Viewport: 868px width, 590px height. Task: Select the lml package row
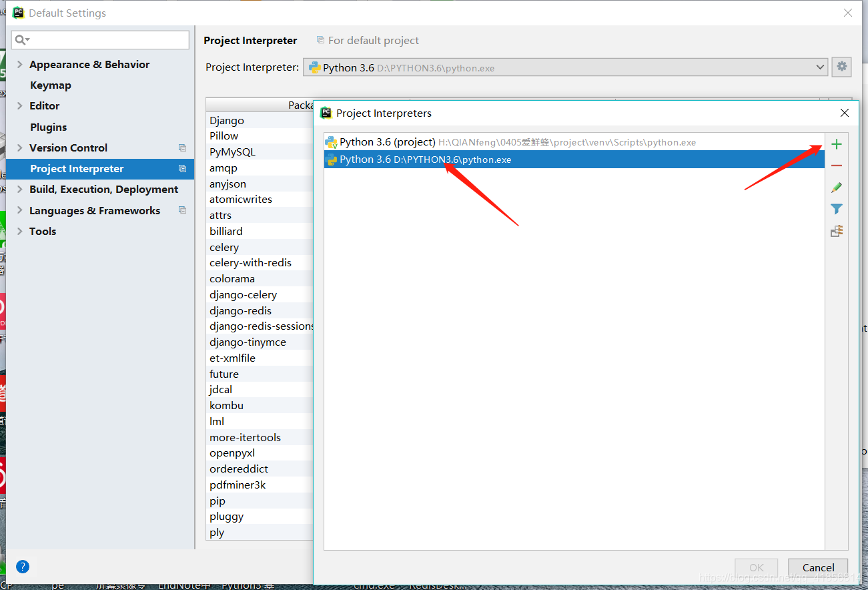point(260,421)
